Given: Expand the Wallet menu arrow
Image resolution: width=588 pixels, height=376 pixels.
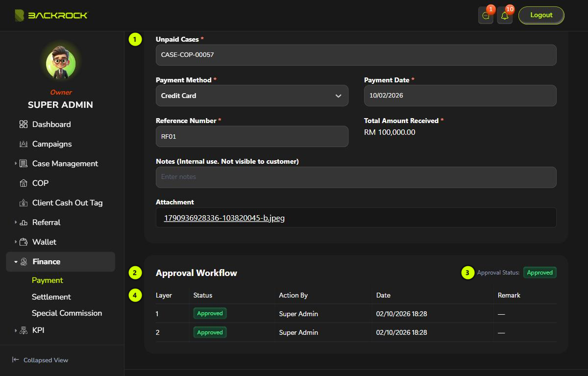Looking at the screenshot, I should 16,242.
